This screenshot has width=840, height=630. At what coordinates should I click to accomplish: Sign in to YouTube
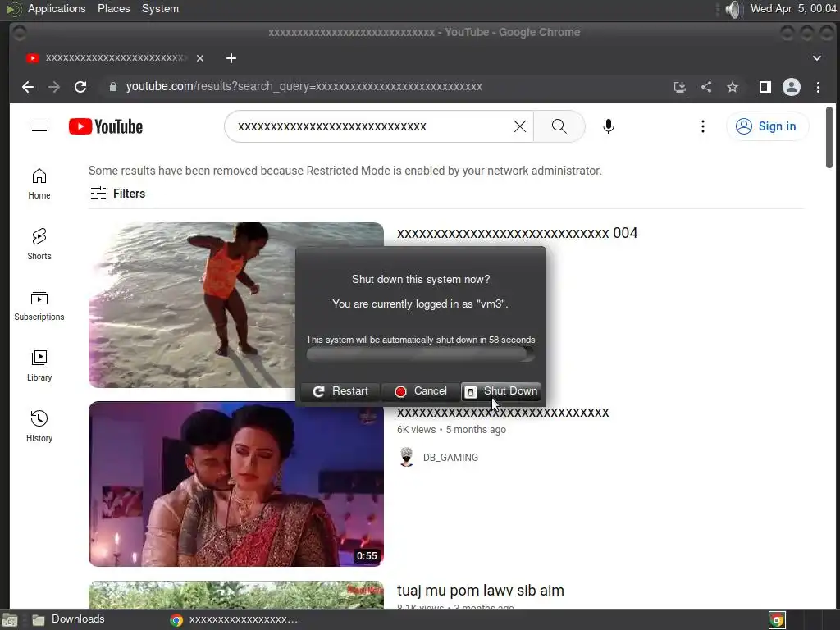(x=767, y=126)
